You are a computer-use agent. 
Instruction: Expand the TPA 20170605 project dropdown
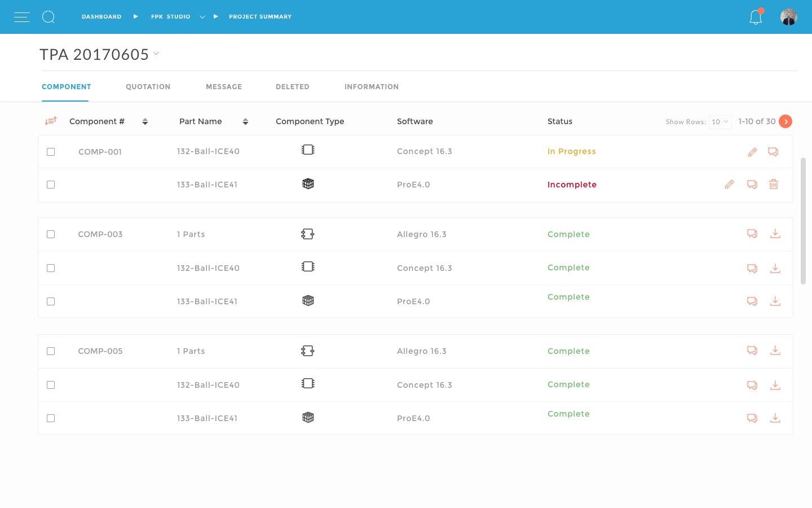[x=156, y=54]
